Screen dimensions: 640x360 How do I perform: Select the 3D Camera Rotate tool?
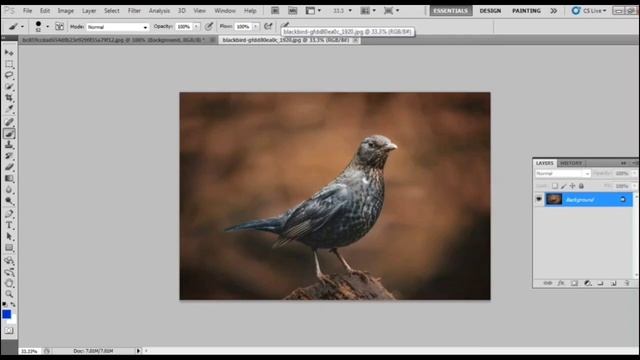click(x=9, y=272)
